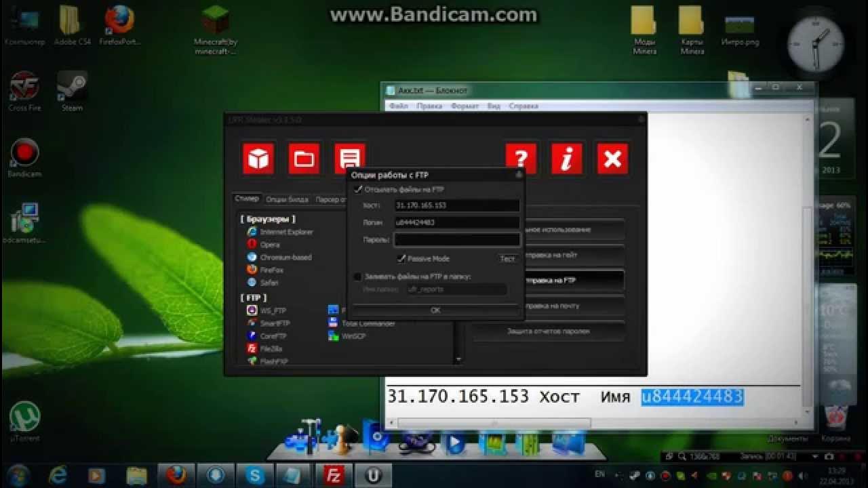The image size is (868, 488).
Task: Click the Chromium-based entry in the list
Action: pyautogui.click(x=279, y=258)
